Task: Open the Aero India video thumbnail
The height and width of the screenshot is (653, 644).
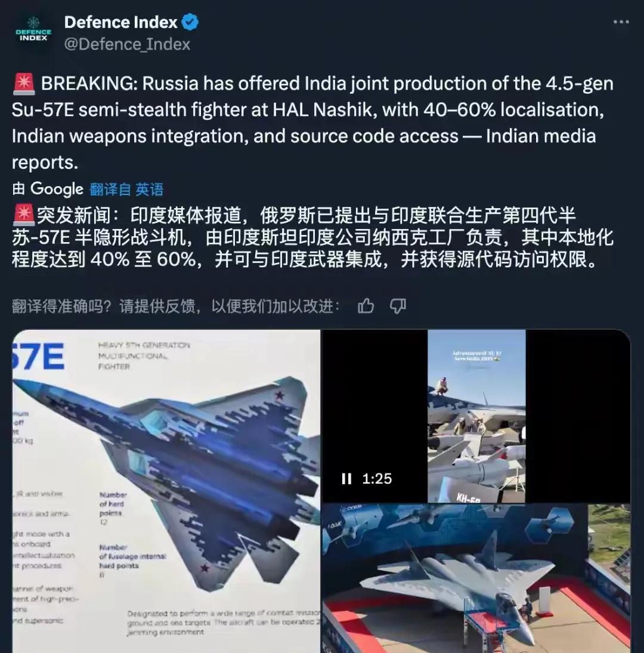Action: pos(476,416)
